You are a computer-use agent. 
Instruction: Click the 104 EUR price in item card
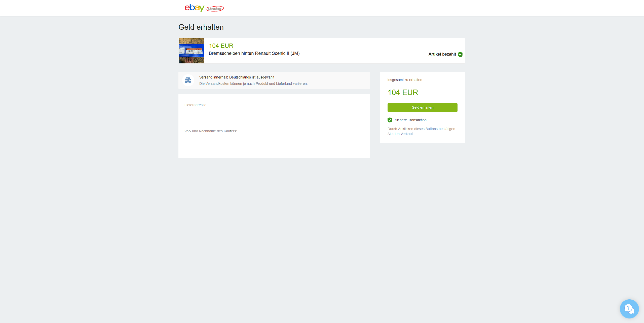click(221, 46)
